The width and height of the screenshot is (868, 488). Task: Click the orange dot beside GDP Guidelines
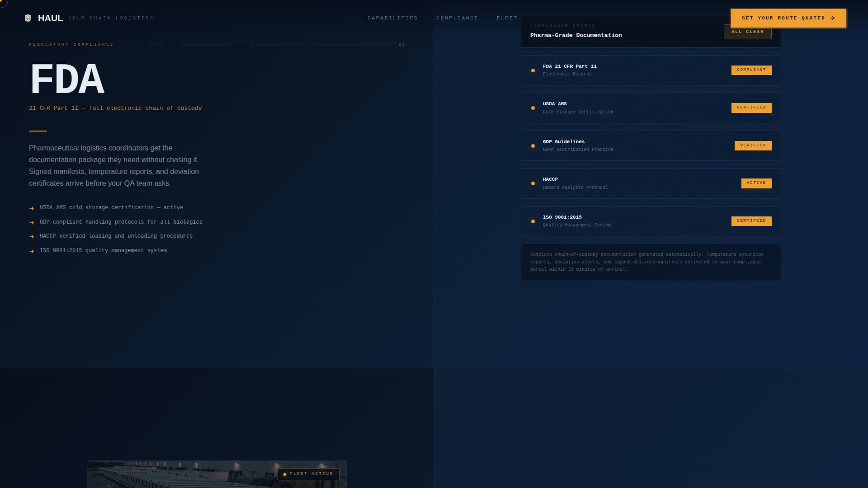coord(533,146)
